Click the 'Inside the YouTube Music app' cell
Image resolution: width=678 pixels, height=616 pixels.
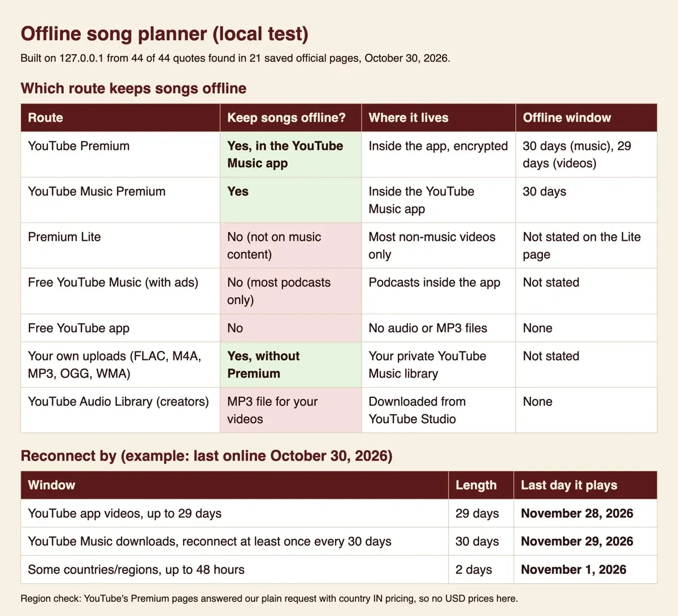pos(438,200)
